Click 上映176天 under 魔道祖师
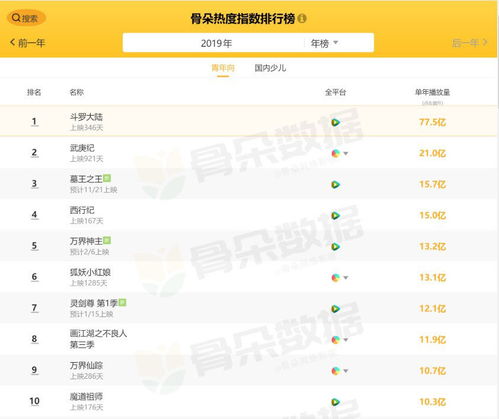 (87, 407)
